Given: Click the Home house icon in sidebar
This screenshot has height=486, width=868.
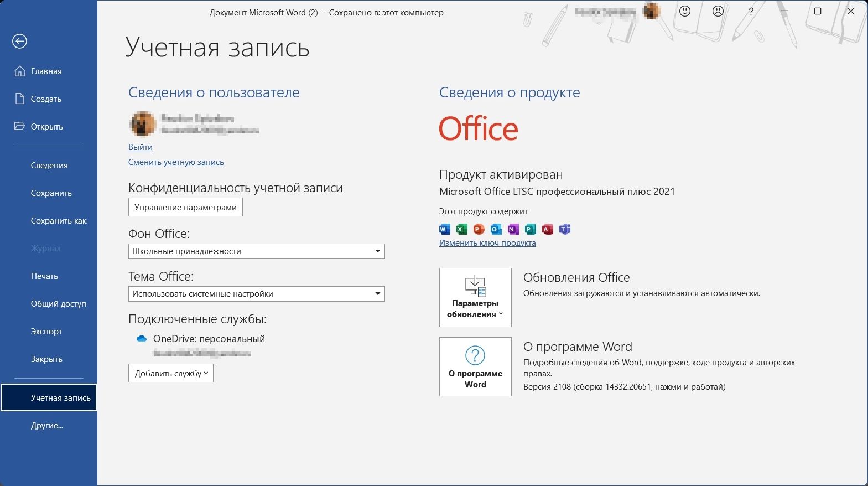Looking at the screenshot, I should (19, 71).
